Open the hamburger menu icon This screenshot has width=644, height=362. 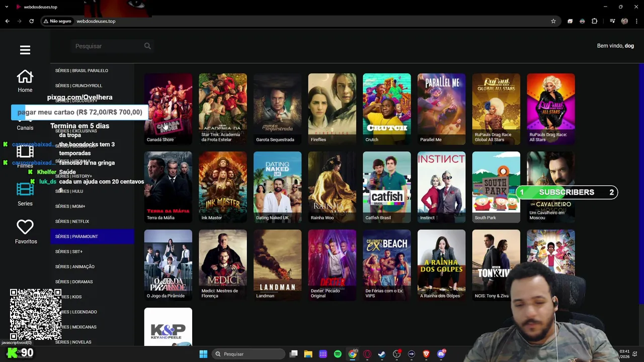pyautogui.click(x=25, y=50)
